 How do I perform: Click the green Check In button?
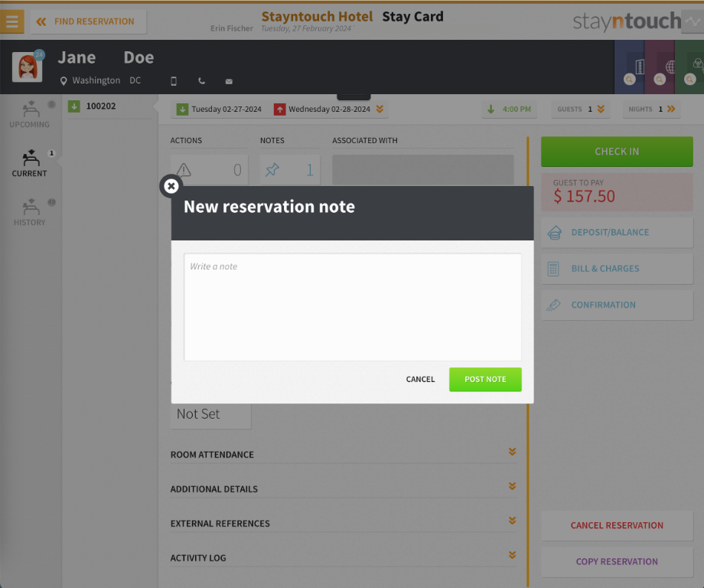617,152
